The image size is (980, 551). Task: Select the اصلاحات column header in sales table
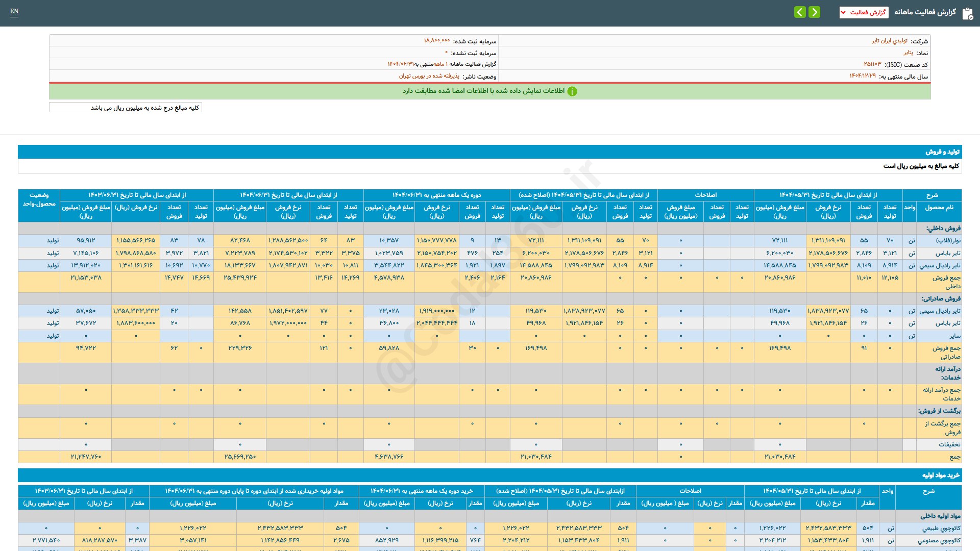[x=705, y=195]
